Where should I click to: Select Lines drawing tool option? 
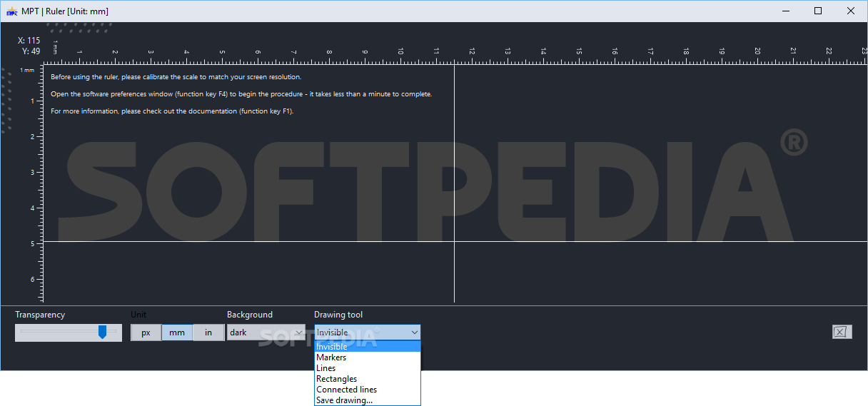368,368
